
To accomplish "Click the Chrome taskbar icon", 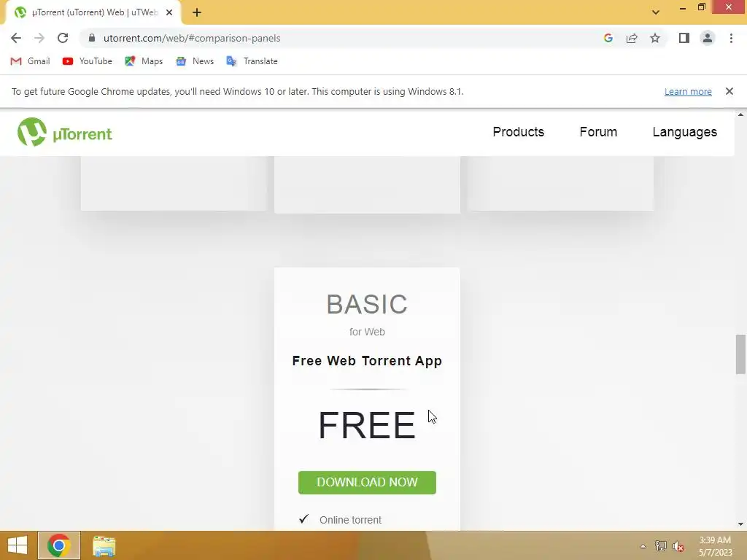I will click(59, 545).
